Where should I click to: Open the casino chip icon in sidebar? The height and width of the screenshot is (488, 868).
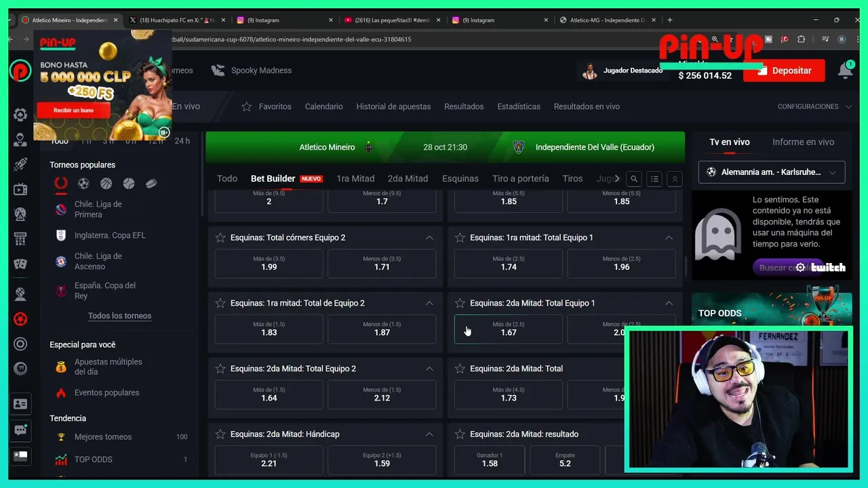pos(20,115)
